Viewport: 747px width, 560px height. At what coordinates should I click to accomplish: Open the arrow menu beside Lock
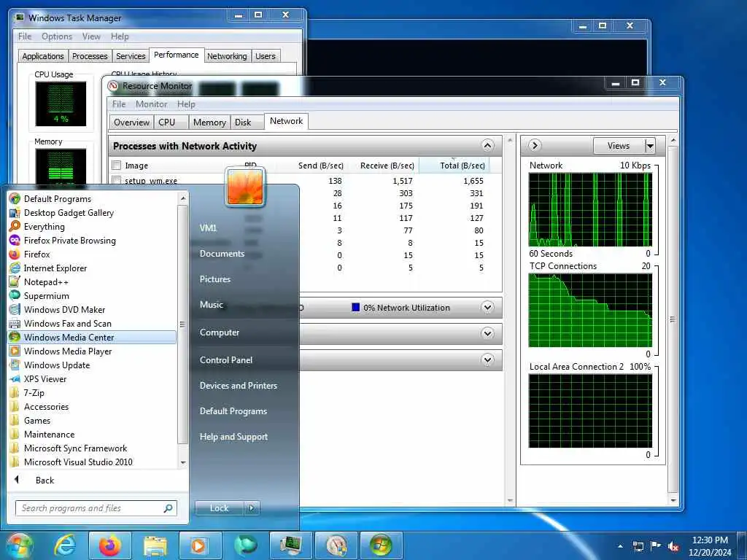pyautogui.click(x=252, y=508)
